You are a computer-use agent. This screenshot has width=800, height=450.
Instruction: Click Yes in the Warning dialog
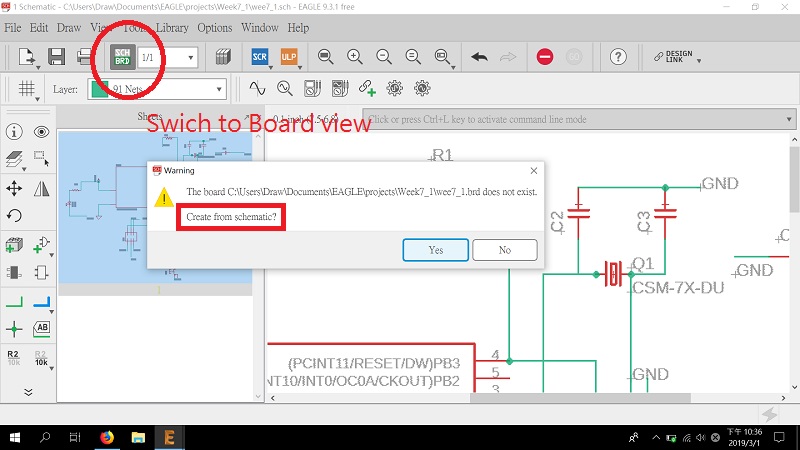click(436, 250)
